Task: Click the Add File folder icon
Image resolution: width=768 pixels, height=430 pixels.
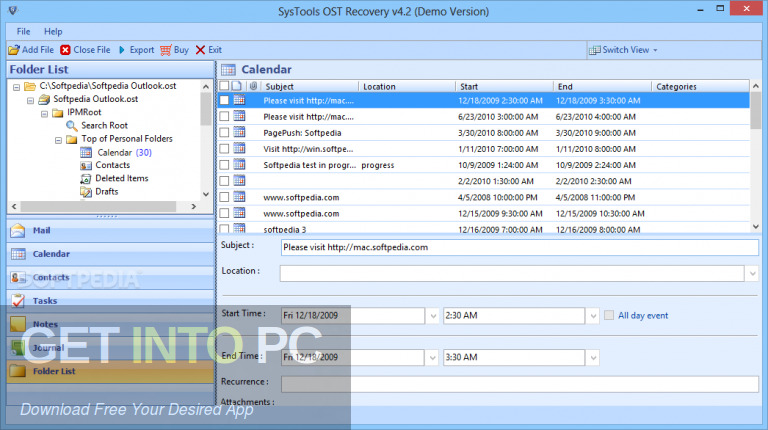Action: coord(14,50)
